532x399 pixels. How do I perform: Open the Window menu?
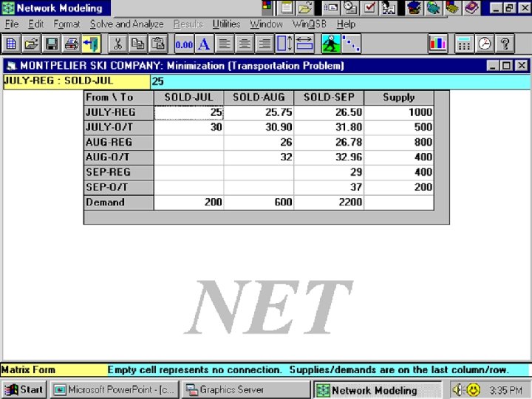click(266, 24)
